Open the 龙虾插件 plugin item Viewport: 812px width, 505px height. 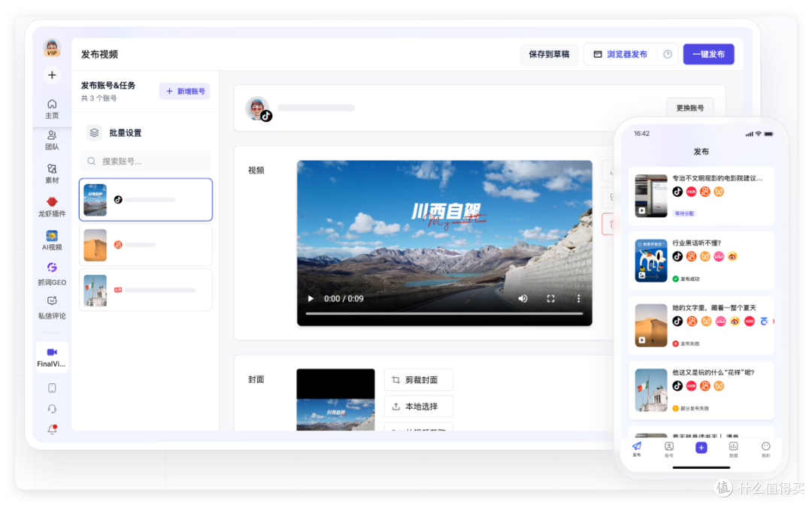pyautogui.click(x=52, y=207)
